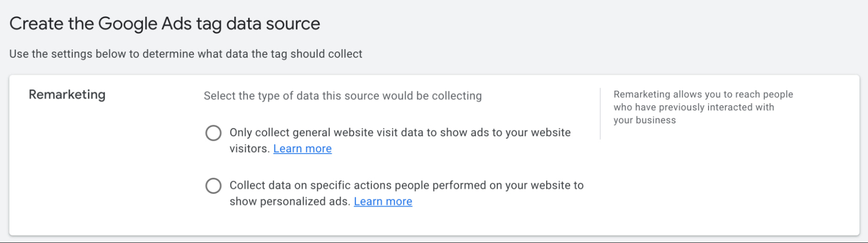
Task: Open Learn more link after 'visitors.'
Action: [x=302, y=149]
